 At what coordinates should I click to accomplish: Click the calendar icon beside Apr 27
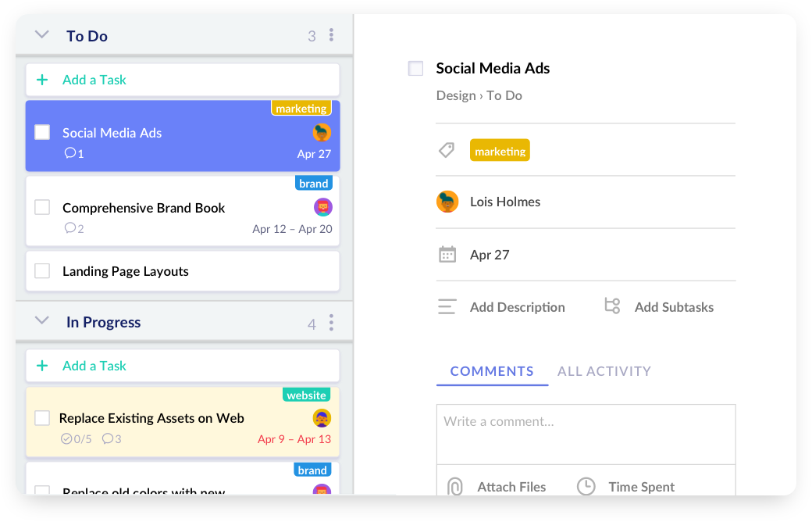447,254
